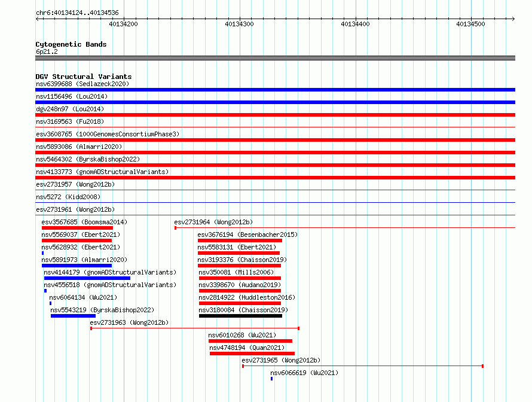The width and height of the screenshot is (532, 402).
Task: Click the chr6:40134124..40134536 region label
Action: click(77, 13)
